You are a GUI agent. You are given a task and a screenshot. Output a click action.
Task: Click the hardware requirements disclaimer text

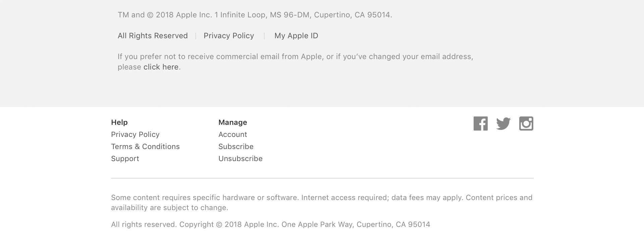(322, 202)
